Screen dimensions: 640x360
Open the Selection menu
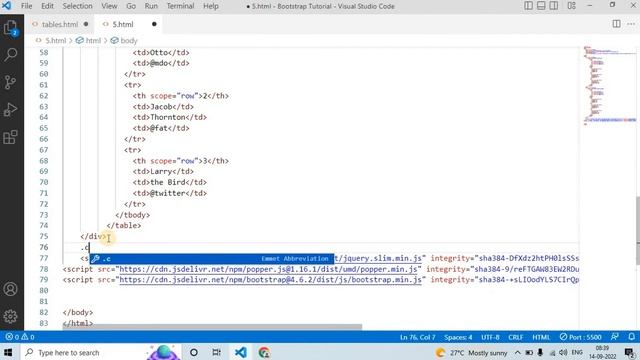click(78, 6)
